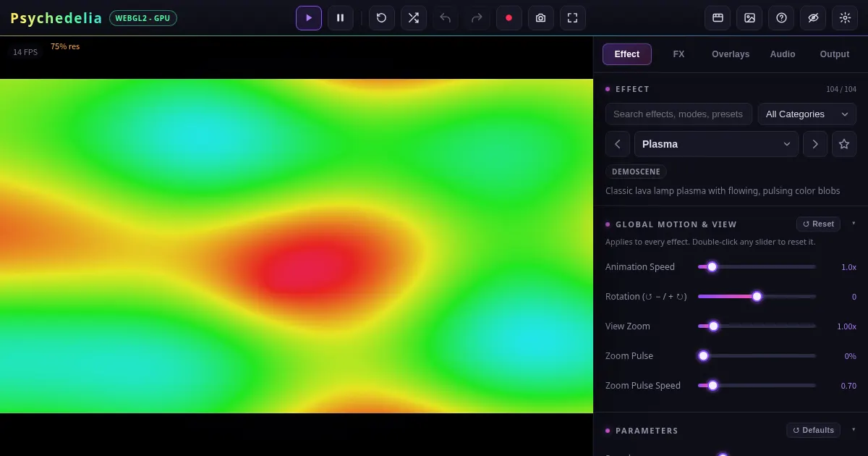Click the Zoom Pulse Speed 0.70 value
The width and height of the screenshot is (868, 456).
848,386
